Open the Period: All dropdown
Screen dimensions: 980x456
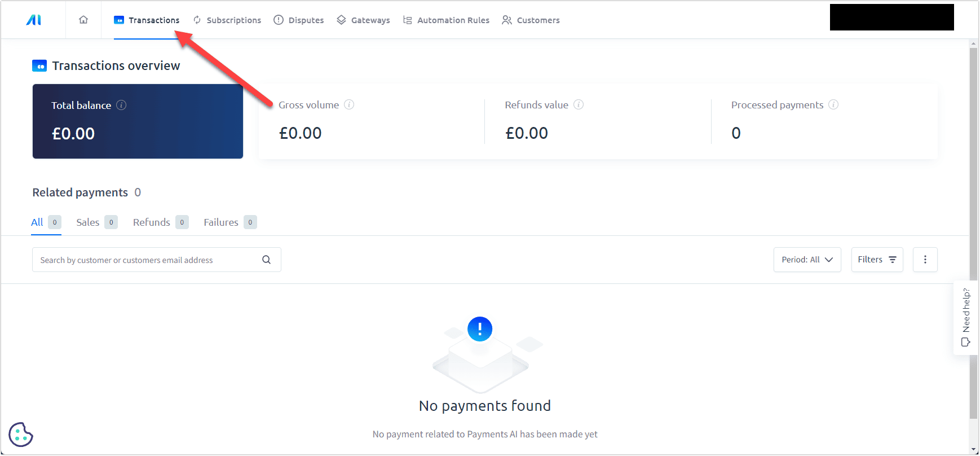[x=807, y=259]
